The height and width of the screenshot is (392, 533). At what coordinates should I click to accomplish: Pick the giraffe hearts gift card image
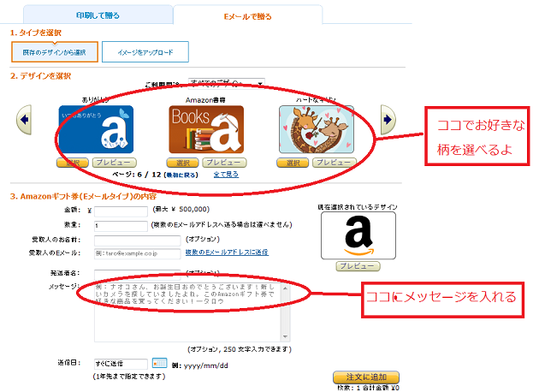[317, 129]
